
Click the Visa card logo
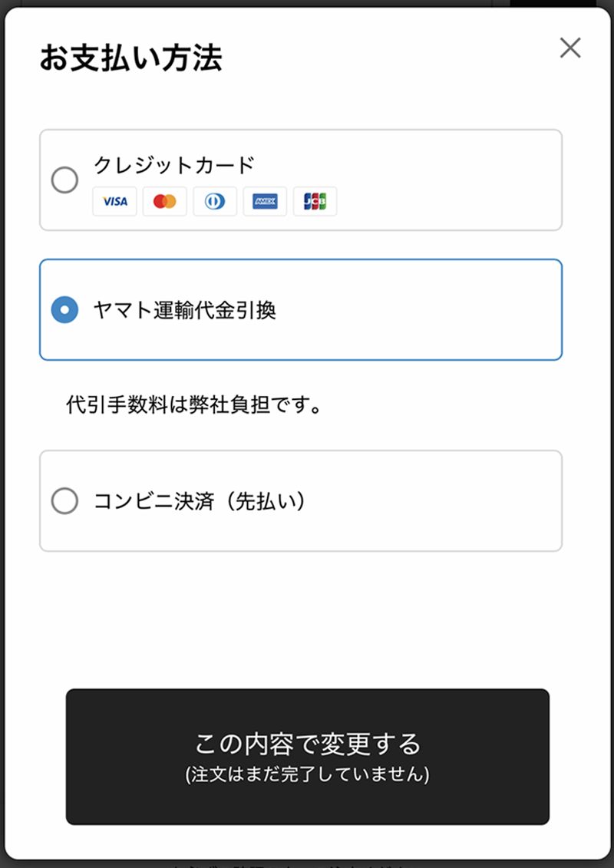point(115,201)
